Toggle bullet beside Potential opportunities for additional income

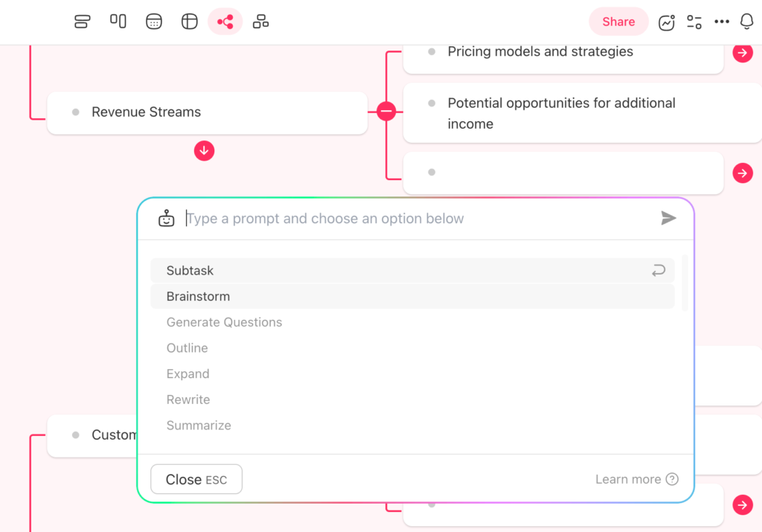[x=432, y=103]
